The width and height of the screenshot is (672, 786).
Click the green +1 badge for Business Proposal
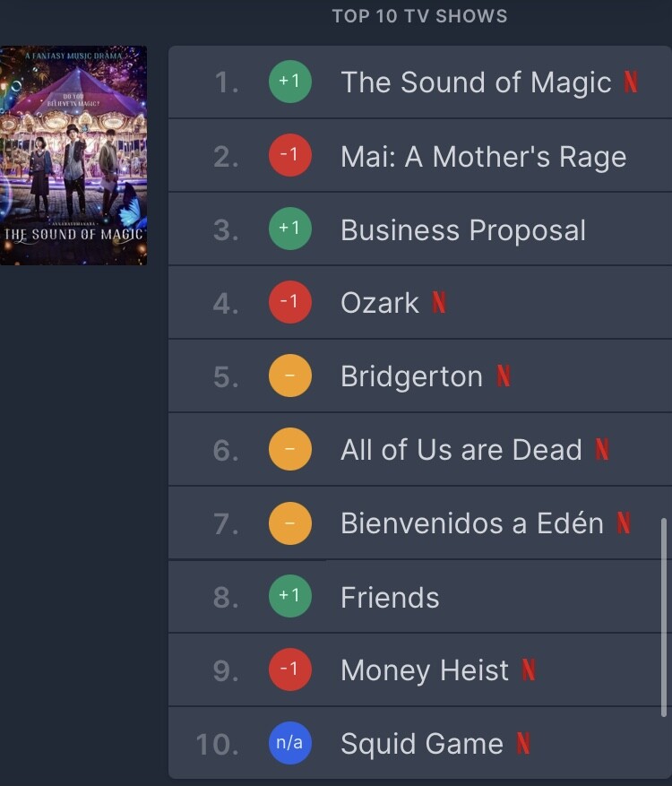[x=289, y=229]
